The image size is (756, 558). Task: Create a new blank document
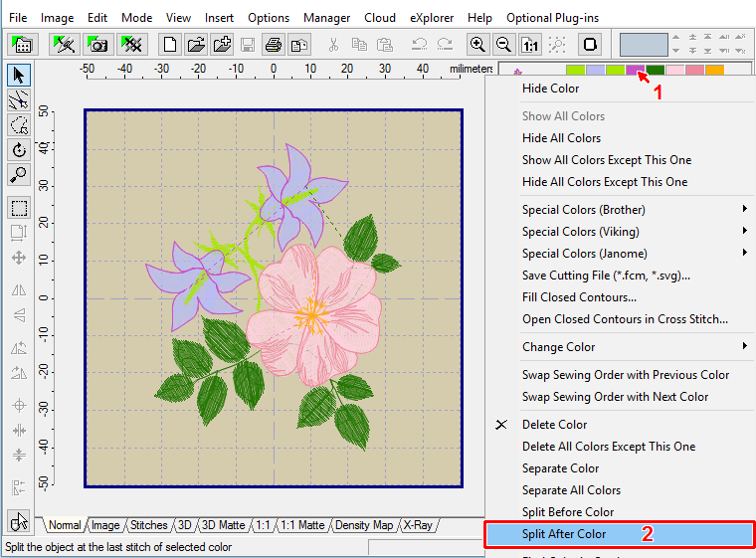point(170,45)
